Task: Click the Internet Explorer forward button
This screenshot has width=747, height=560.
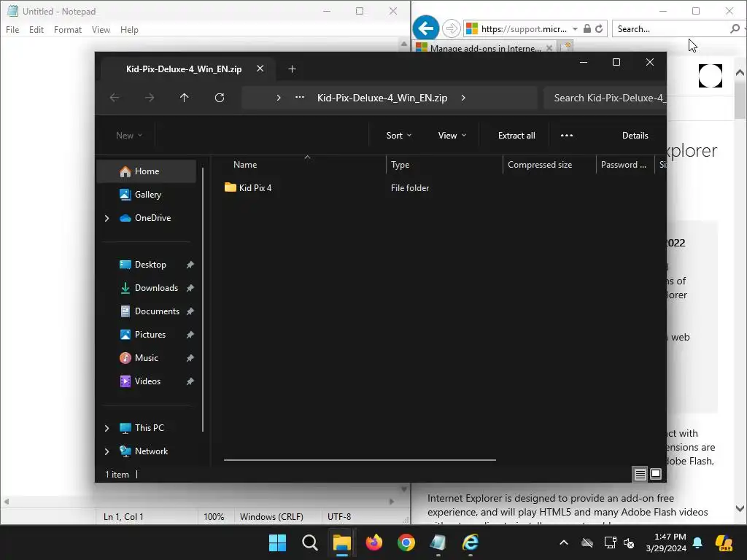Action: pyautogui.click(x=451, y=28)
